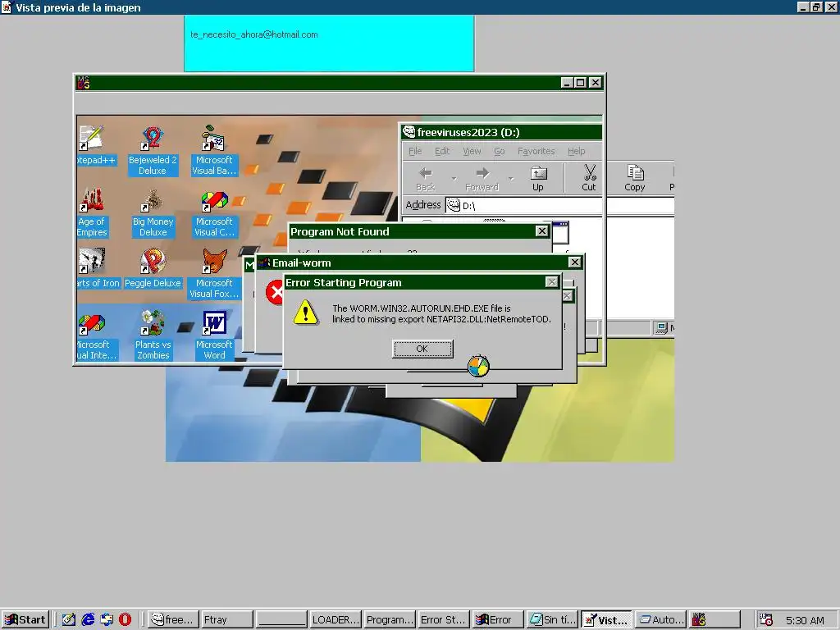Close the Email-worm dialog window
This screenshot has width=840, height=630.
(x=575, y=262)
